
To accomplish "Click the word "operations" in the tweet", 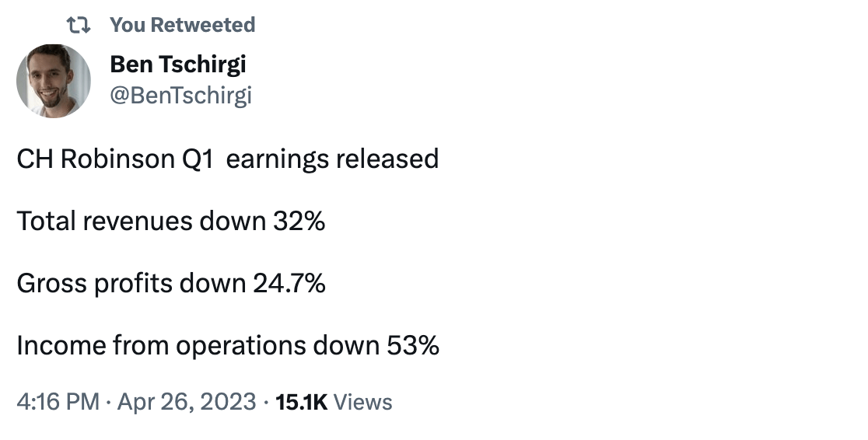I will (241, 347).
